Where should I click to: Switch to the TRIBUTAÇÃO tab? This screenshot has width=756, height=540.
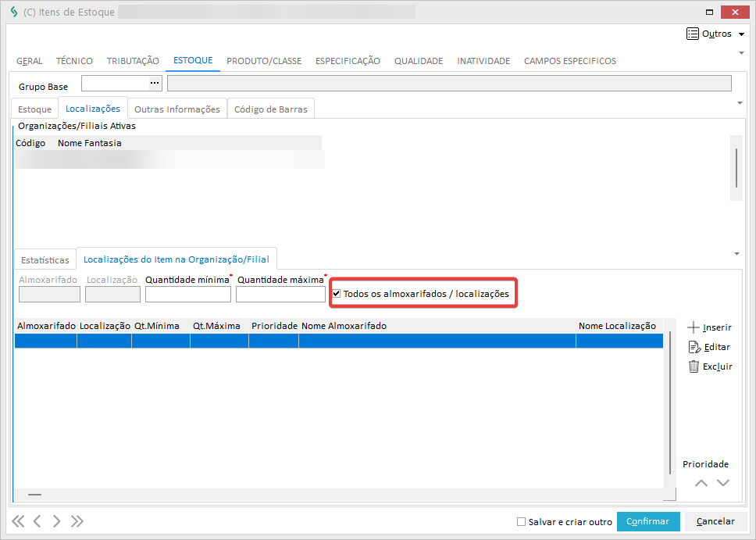click(133, 61)
